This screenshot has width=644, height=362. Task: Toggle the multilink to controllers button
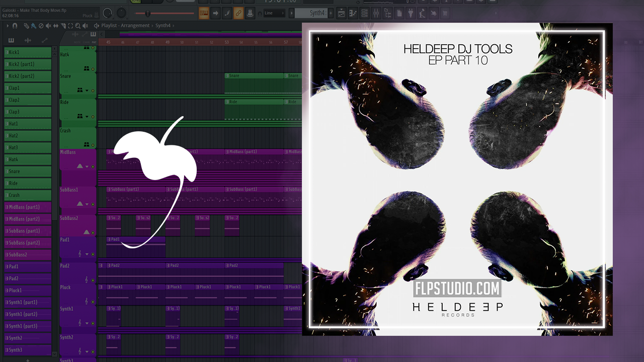(250, 14)
